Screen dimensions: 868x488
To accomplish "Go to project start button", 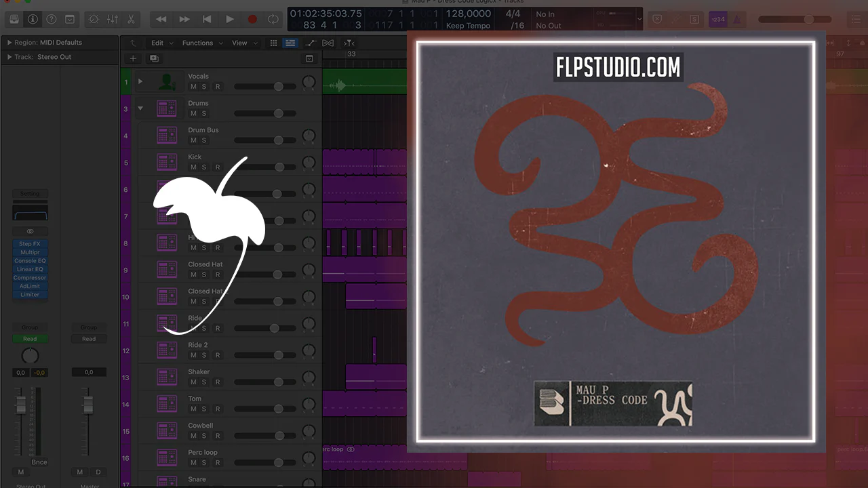I will coord(207,20).
